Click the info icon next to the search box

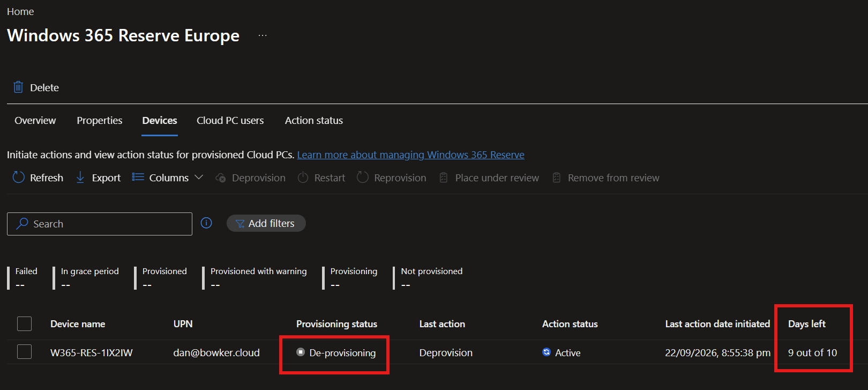click(x=206, y=223)
